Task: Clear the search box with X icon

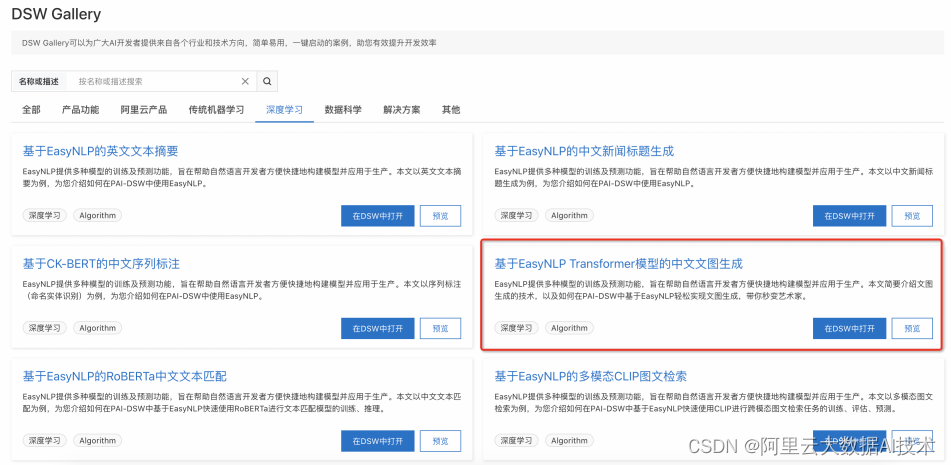Action: click(x=245, y=81)
